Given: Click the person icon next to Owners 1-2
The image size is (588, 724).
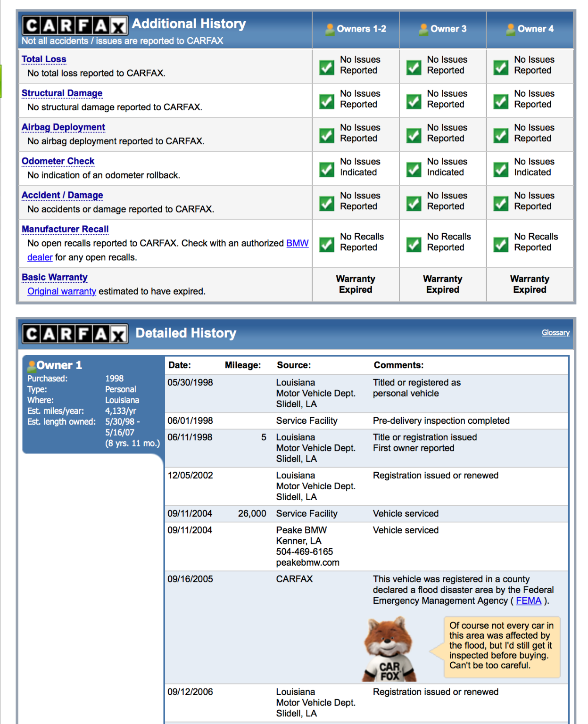Looking at the screenshot, I should tap(330, 30).
